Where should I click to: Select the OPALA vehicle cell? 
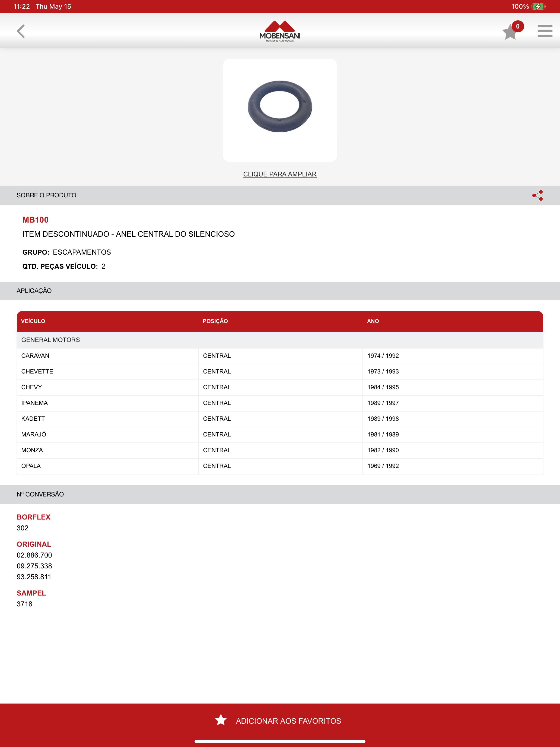[x=108, y=466]
